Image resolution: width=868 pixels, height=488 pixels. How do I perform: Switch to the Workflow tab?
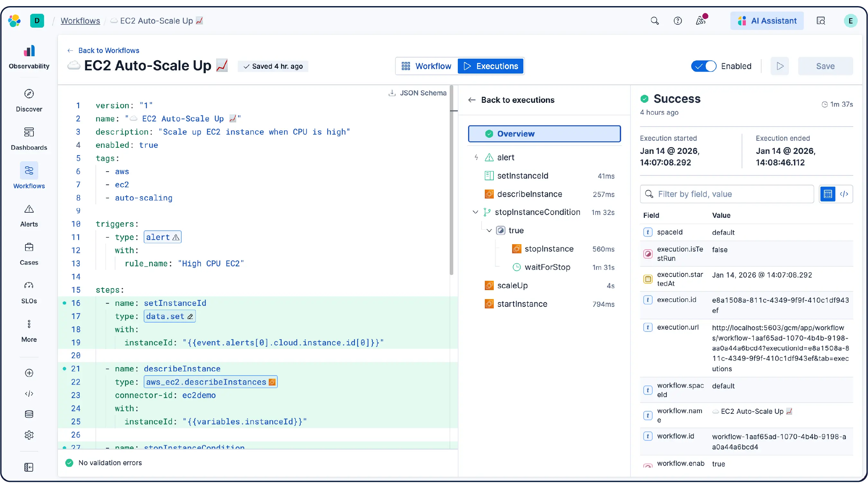(427, 66)
